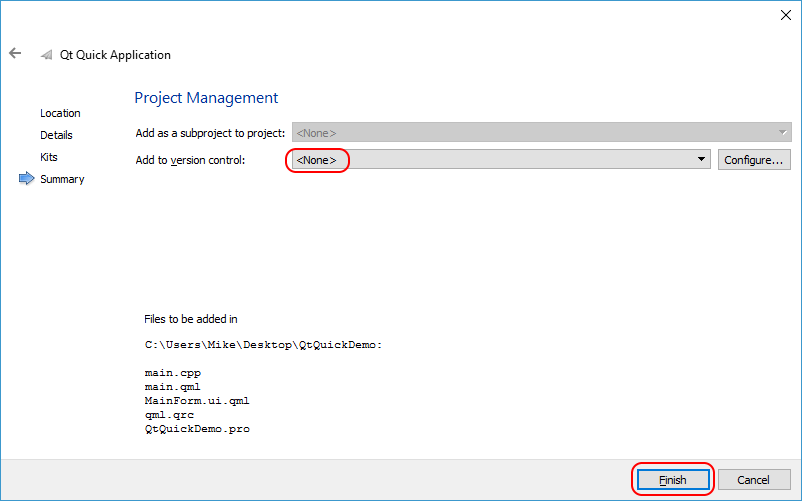The width and height of the screenshot is (802, 501).
Task: Click main.qml in the files summary
Action: tap(172, 386)
